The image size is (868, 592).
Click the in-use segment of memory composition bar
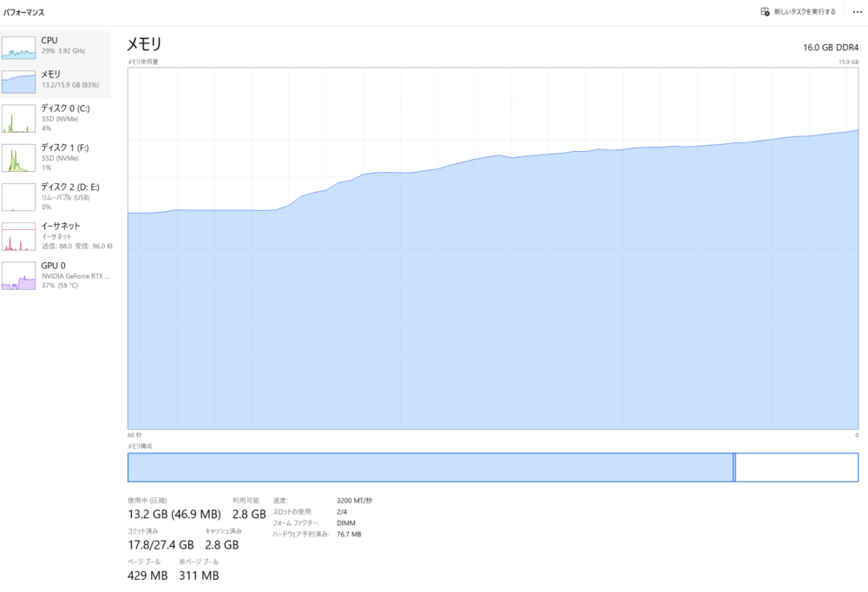click(x=431, y=467)
